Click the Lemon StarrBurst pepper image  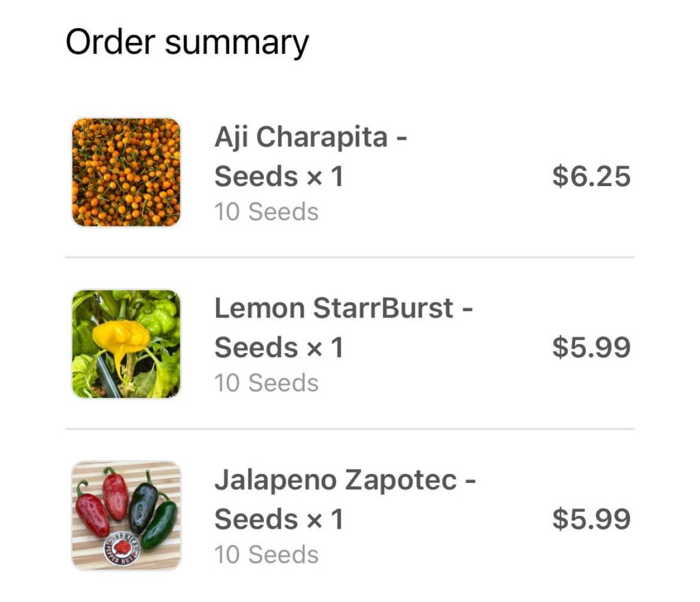point(126,342)
